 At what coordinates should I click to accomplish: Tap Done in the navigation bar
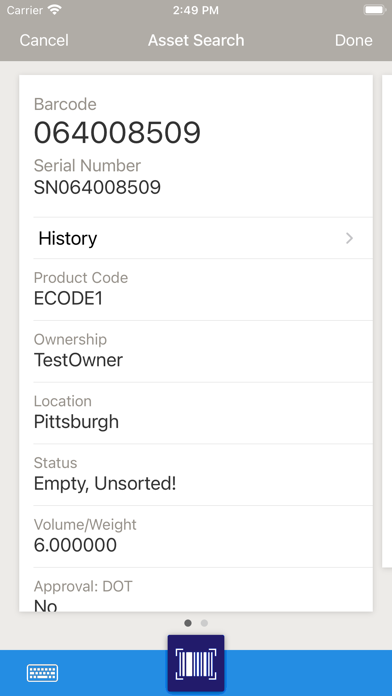[353, 40]
